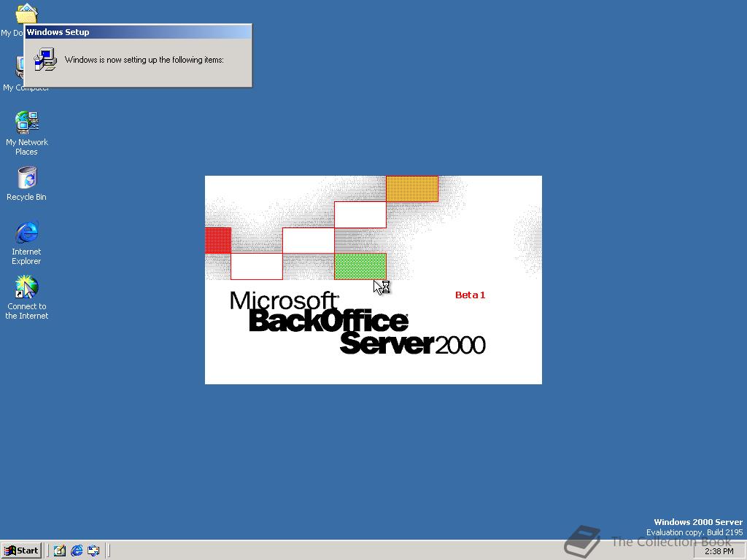
Task: Click the Start button
Action: click(x=21, y=551)
